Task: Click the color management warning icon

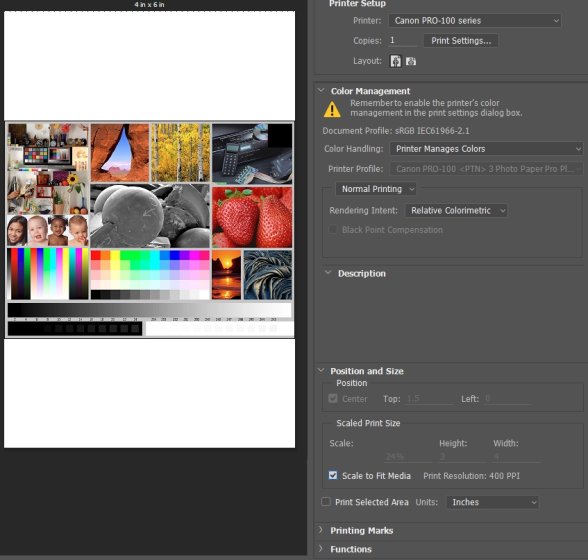Action: (x=332, y=110)
